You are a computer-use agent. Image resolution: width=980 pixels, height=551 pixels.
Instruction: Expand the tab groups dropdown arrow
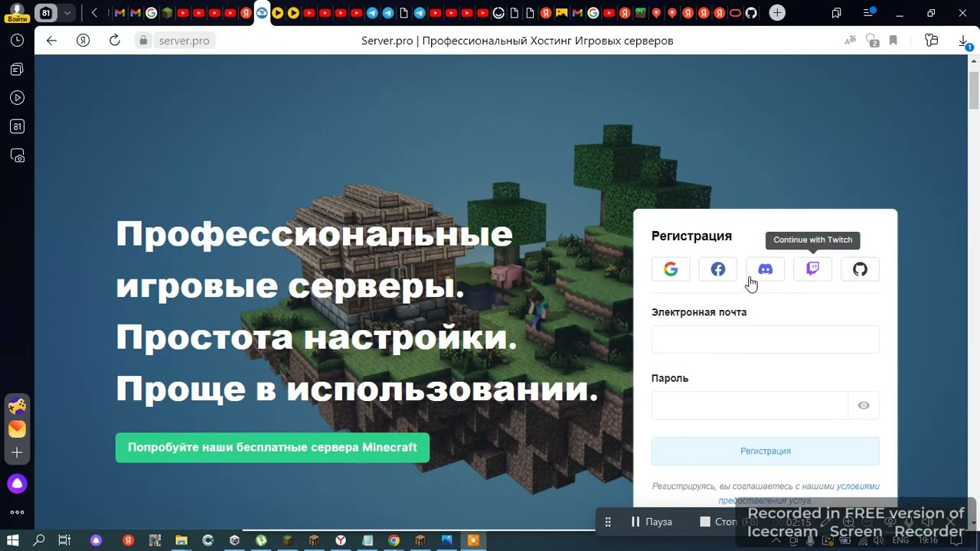click(67, 13)
